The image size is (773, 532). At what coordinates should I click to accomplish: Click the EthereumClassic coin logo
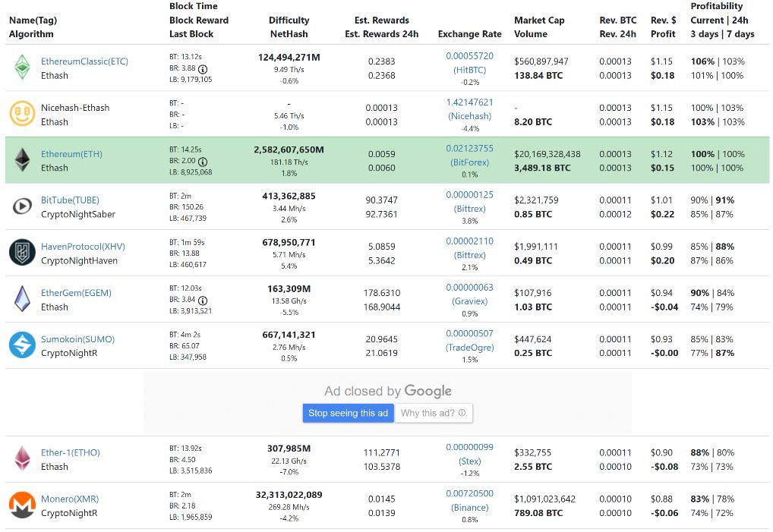click(x=22, y=67)
